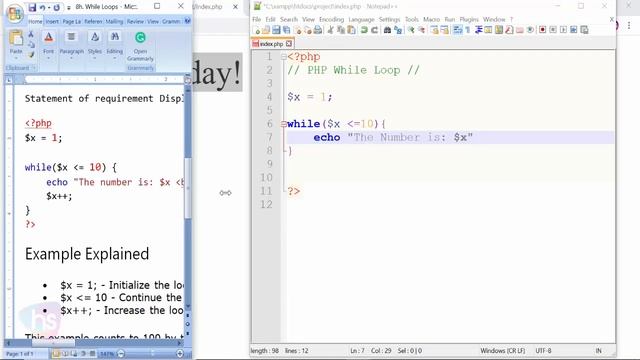Viewport: 640px width, 360px height.
Task: Select Print Layout view in Word status bar
Action: pyautogui.click(x=56, y=354)
